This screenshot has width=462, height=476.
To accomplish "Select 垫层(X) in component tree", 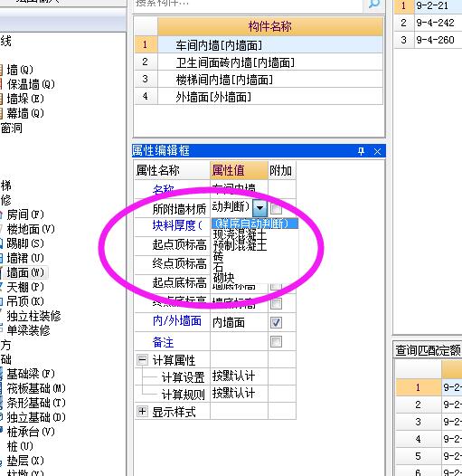I will [25, 461].
